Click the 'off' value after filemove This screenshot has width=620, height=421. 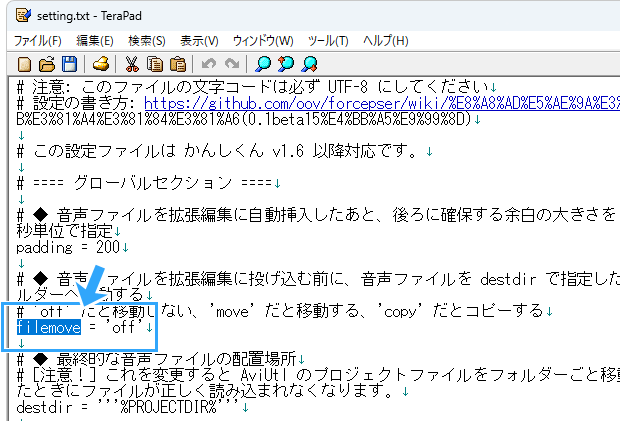tap(124, 327)
